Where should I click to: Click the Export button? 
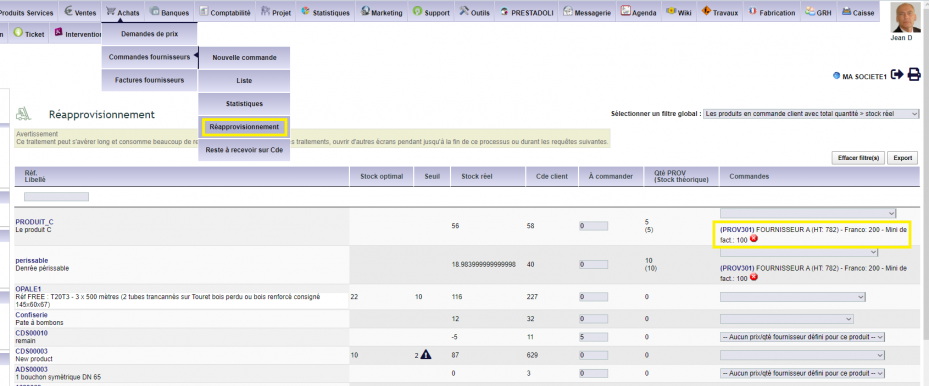[x=902, y=158]
